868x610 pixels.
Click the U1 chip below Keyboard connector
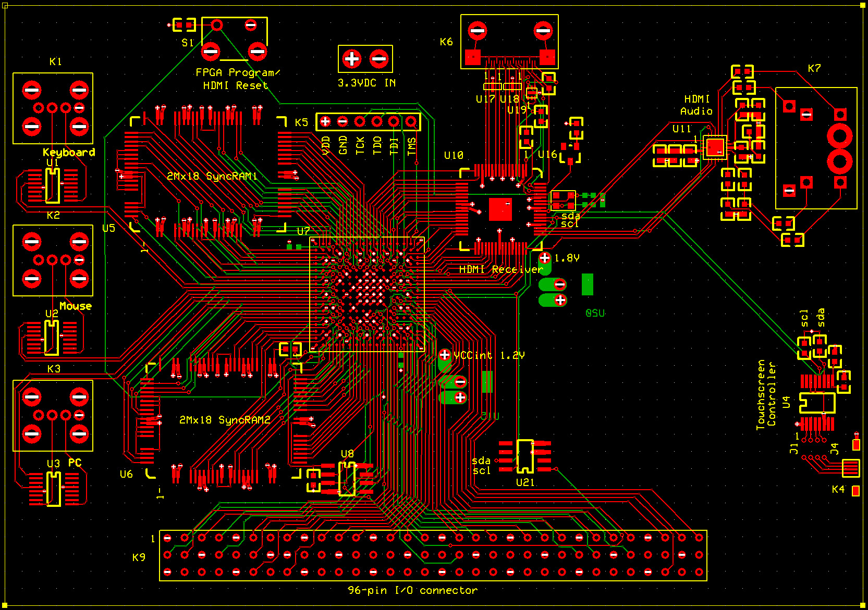pos(53,185)
